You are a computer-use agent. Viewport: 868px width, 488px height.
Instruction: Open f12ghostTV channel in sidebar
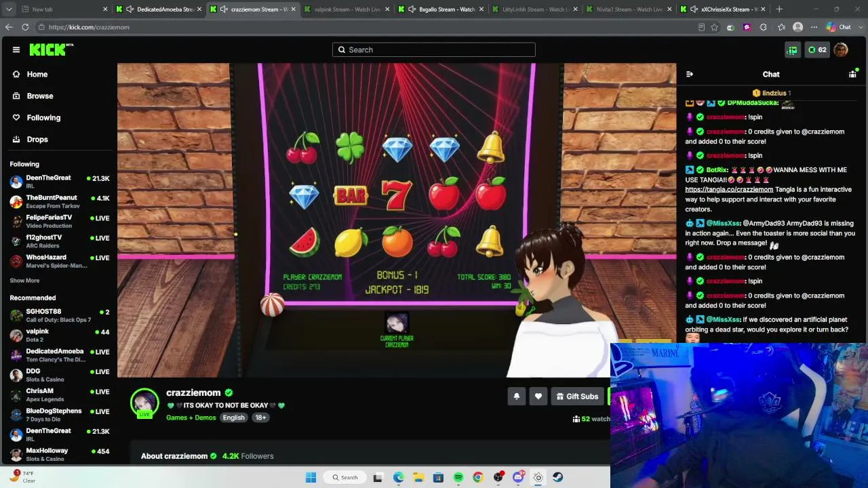coord(60,241)
